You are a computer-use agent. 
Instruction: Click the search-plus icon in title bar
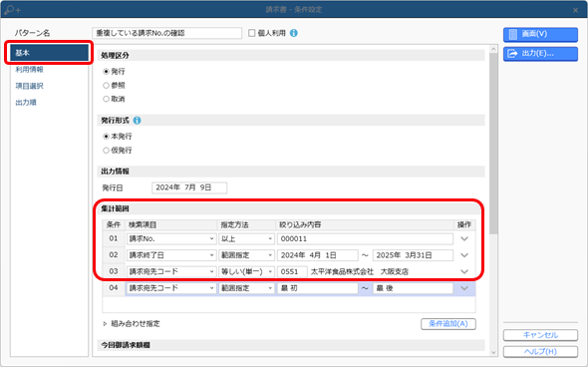coord(12,9)
